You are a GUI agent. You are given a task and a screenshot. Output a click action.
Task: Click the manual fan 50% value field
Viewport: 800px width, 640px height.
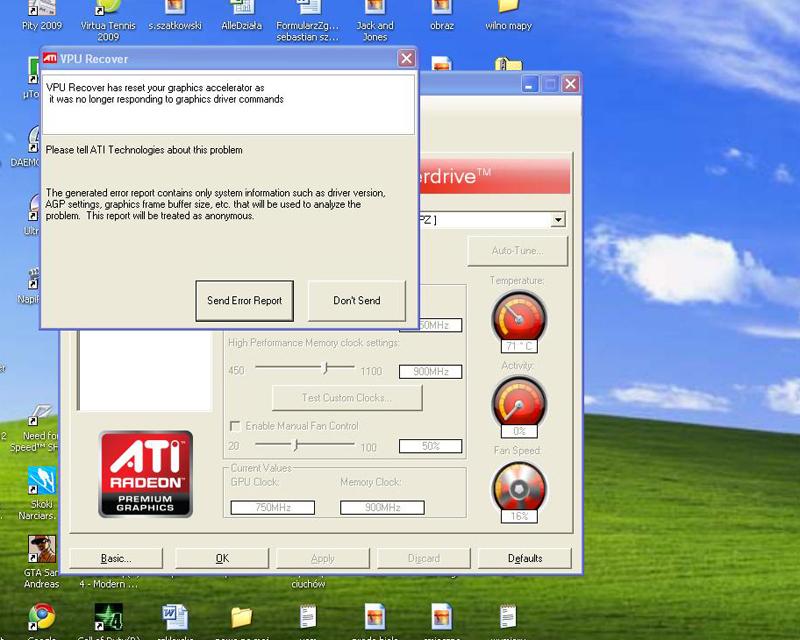pyautogui.click(x=431, y=446)
